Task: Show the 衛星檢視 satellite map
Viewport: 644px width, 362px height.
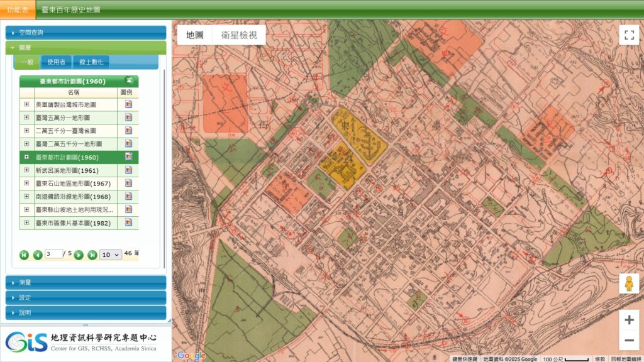Action: (239, 35)
